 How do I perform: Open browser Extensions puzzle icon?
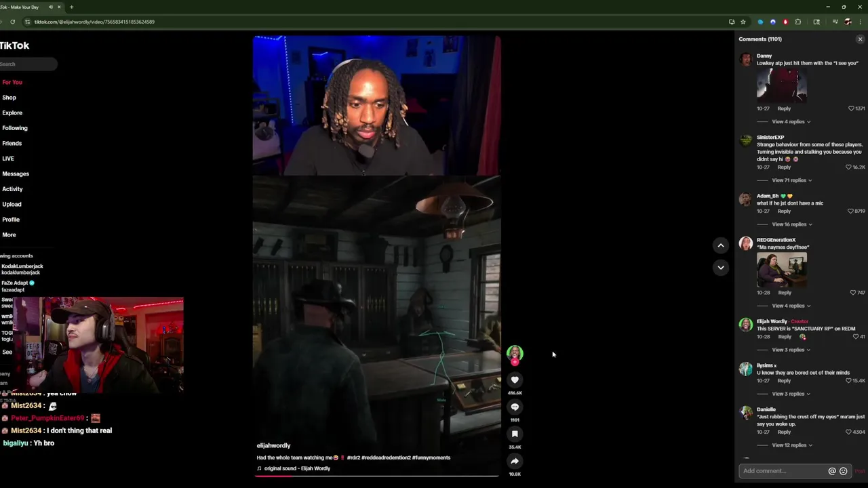click(x=798, y=22)
